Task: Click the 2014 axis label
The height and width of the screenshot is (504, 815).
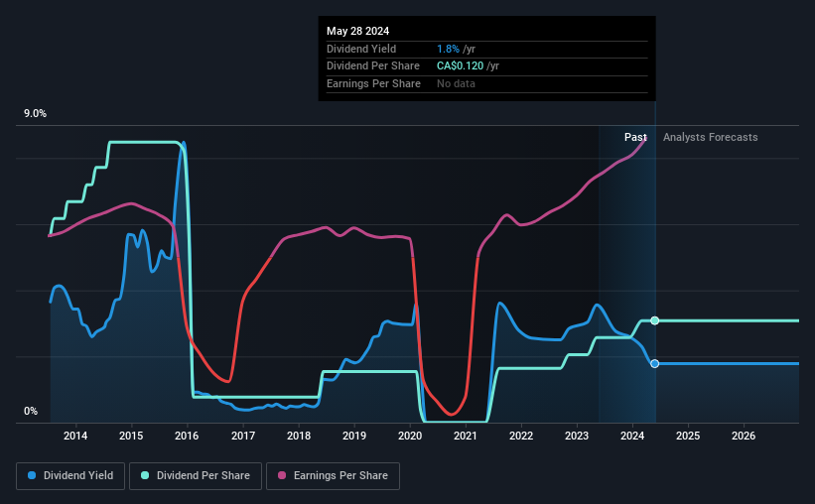Action: [75, 436]
